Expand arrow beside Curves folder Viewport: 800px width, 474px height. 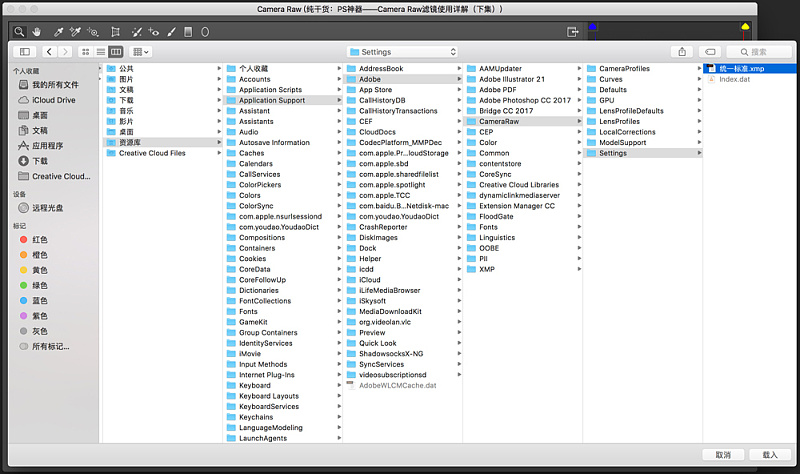click(x=699, y=79)
